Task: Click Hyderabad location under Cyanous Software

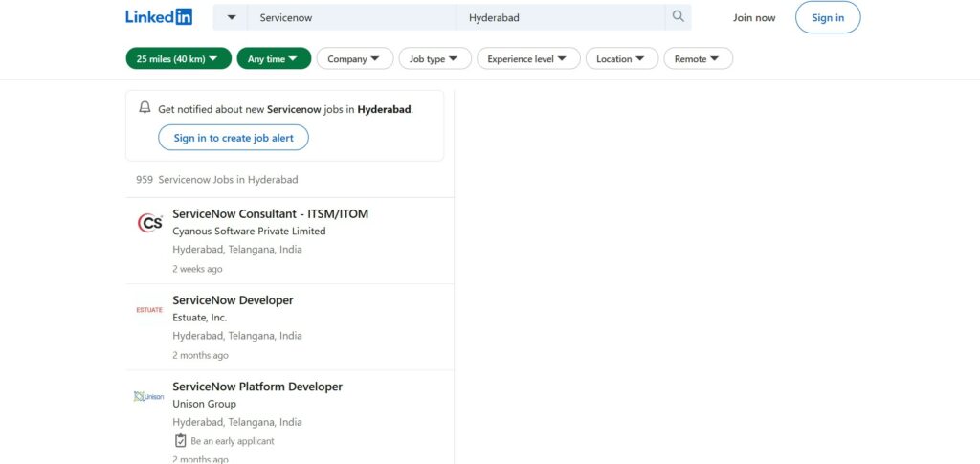Action: (x=237, y=249)
